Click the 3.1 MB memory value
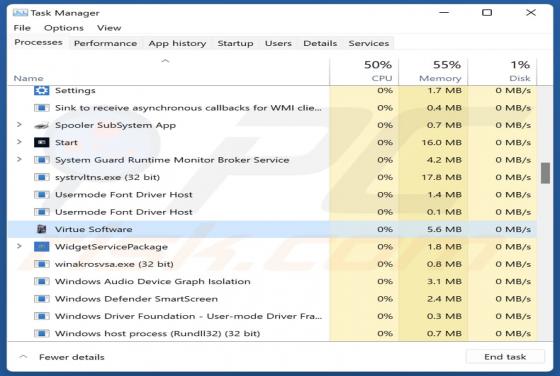The image size is (560, 376). pyautogui.click(x=444, y=281)
